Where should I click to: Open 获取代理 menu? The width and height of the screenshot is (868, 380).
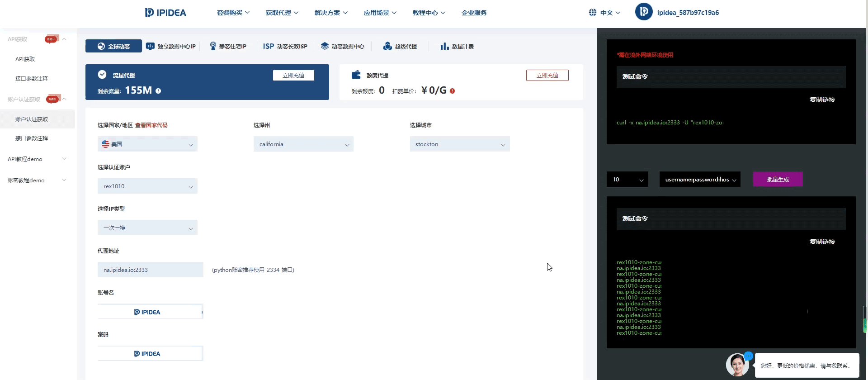[x=282, y=13]
